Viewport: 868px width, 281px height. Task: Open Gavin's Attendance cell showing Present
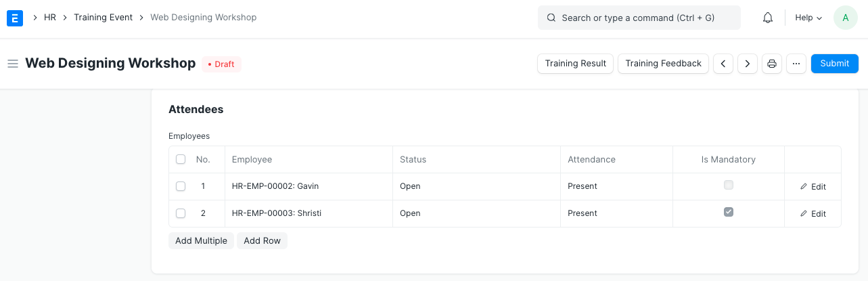point(616,186)
